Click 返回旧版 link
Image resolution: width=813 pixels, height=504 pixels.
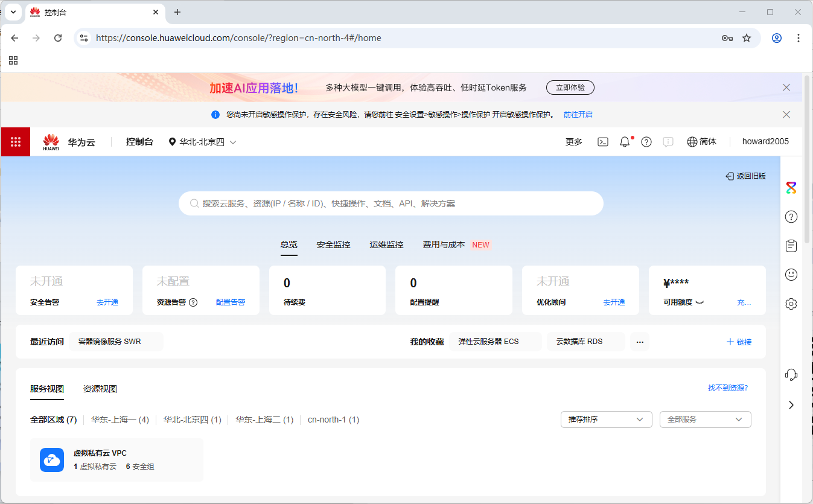[746, 176]
